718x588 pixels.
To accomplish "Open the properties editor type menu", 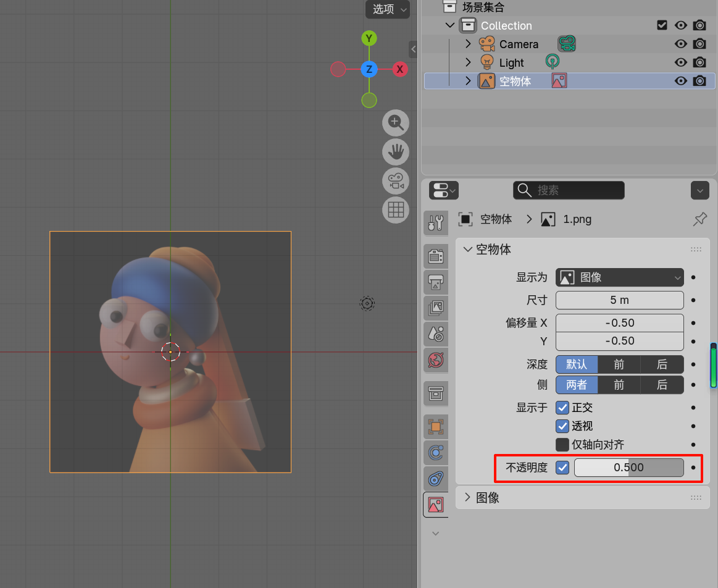I will [444, 190].
